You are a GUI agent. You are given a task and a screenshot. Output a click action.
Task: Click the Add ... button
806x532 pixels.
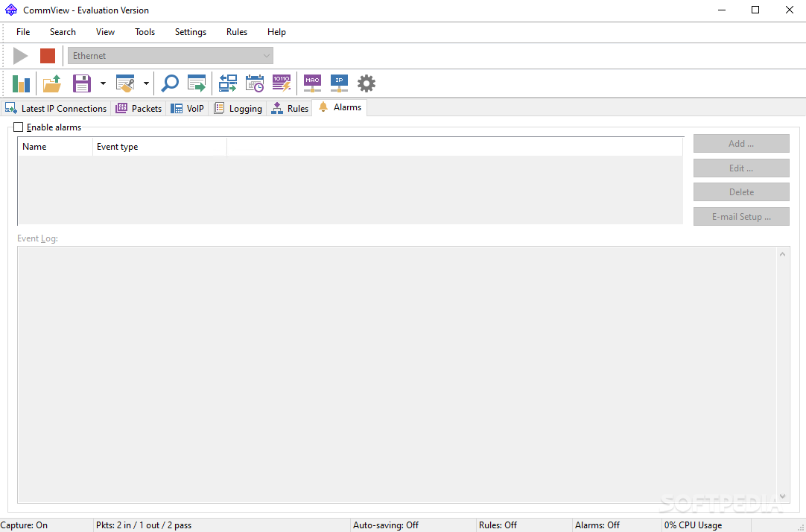[x=741, y=143]
